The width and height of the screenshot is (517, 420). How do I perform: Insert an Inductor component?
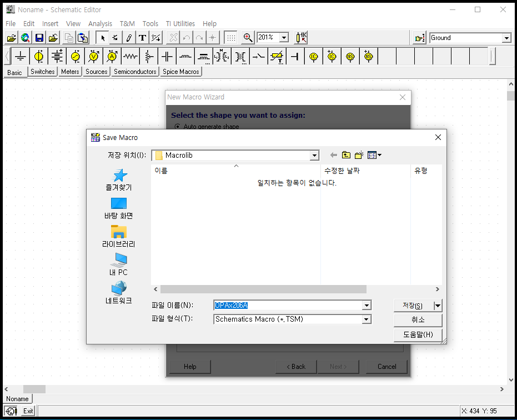pos(185,57)
